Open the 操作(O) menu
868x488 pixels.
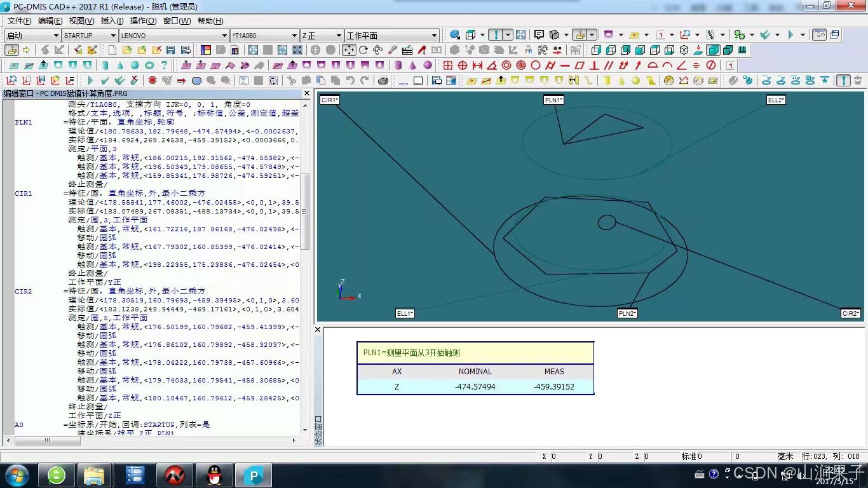tap(143, 21)
